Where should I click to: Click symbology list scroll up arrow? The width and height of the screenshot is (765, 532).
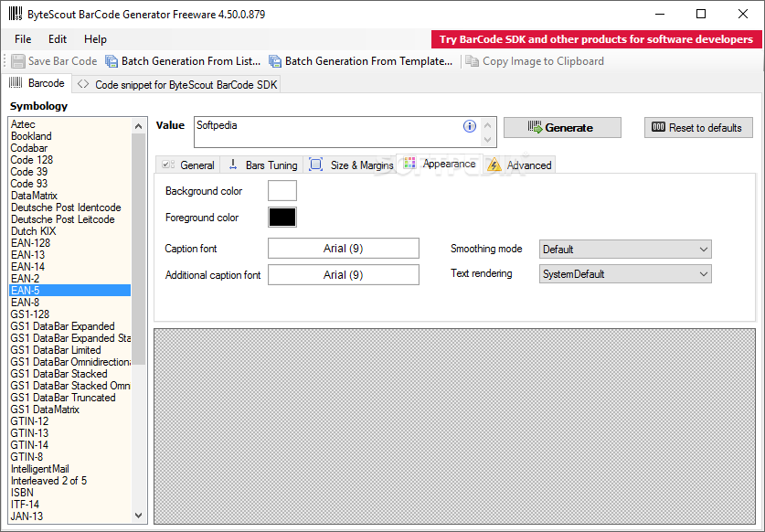click(139, 126)
